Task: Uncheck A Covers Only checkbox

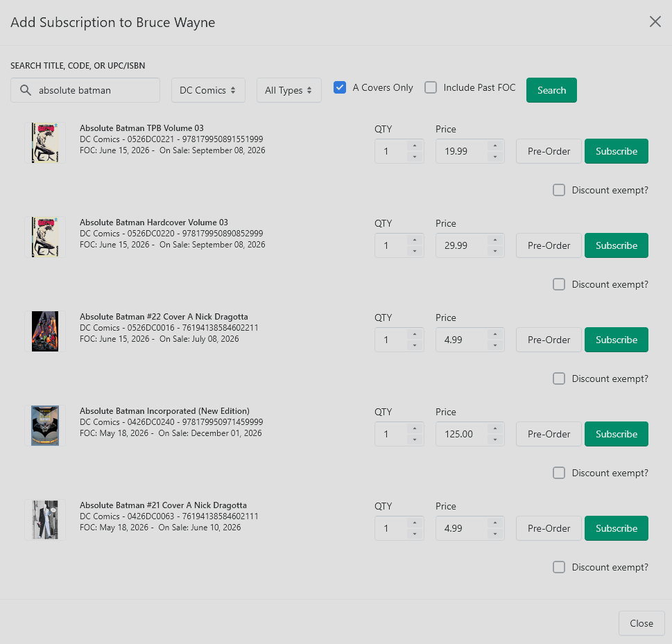Action: pos(340,87)
